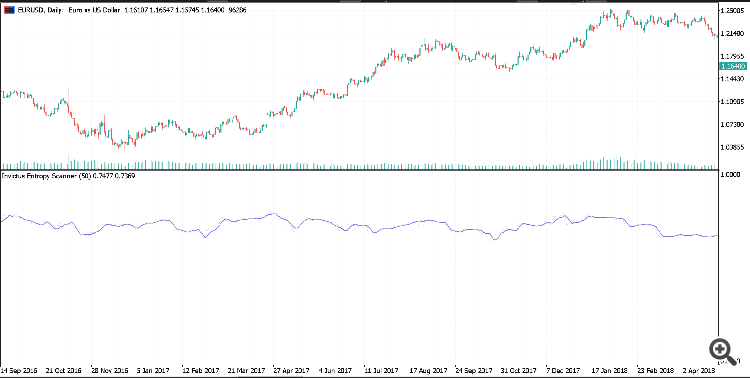Viewport: 750px width, 378px height.
Task: Click the 23 Feb 2018 date label
Action: click(655, 370)
